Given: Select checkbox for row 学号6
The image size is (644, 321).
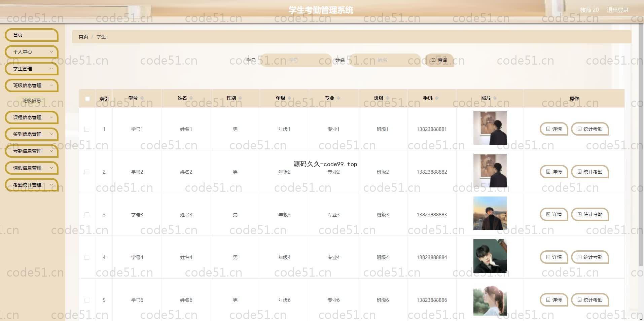Looking at the screenshot, I should tap(87, 300).
